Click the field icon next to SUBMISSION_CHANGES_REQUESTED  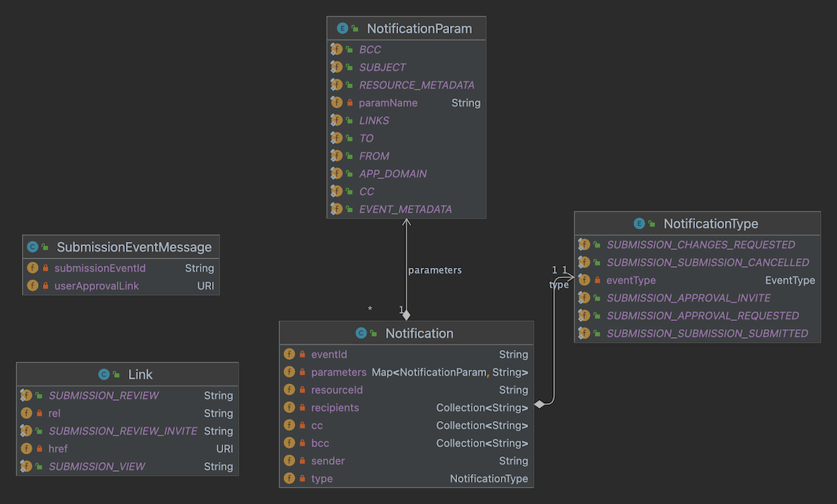tap(584, 244)
